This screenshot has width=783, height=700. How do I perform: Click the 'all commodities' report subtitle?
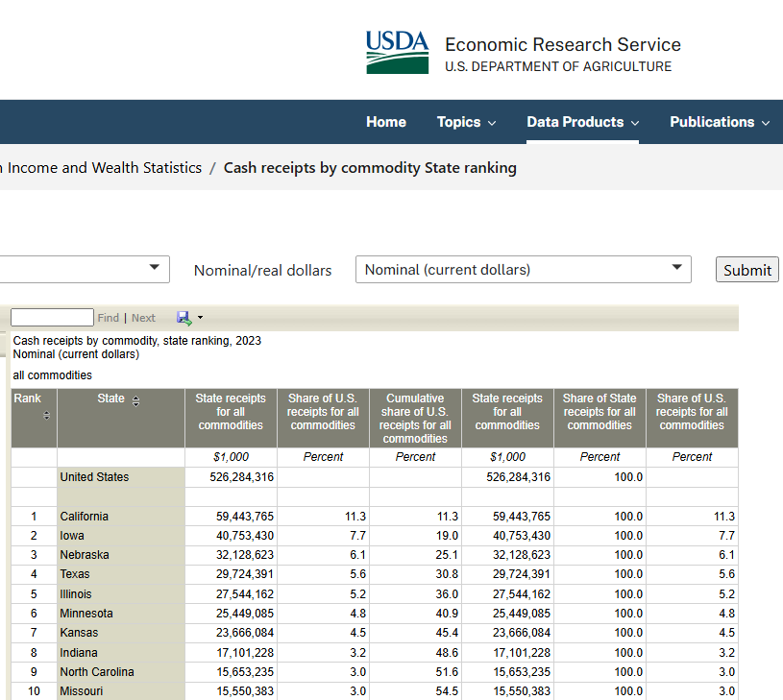point(53,375)
